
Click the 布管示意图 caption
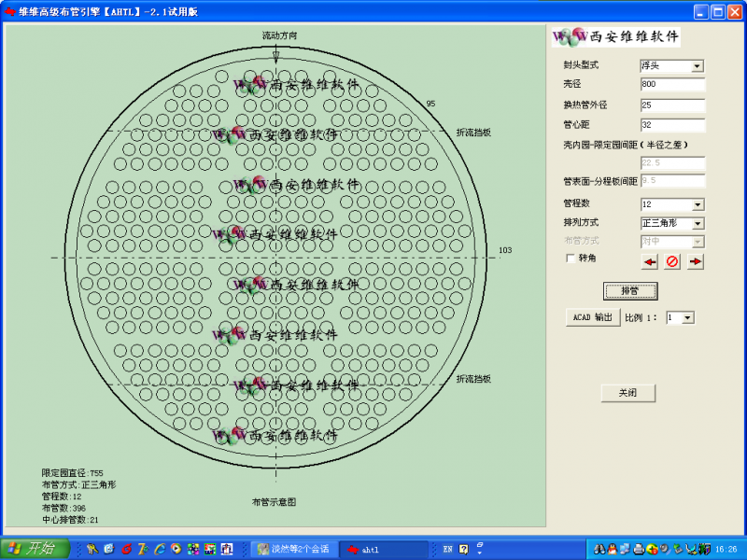pyautogui.click(x=274, y=502)
